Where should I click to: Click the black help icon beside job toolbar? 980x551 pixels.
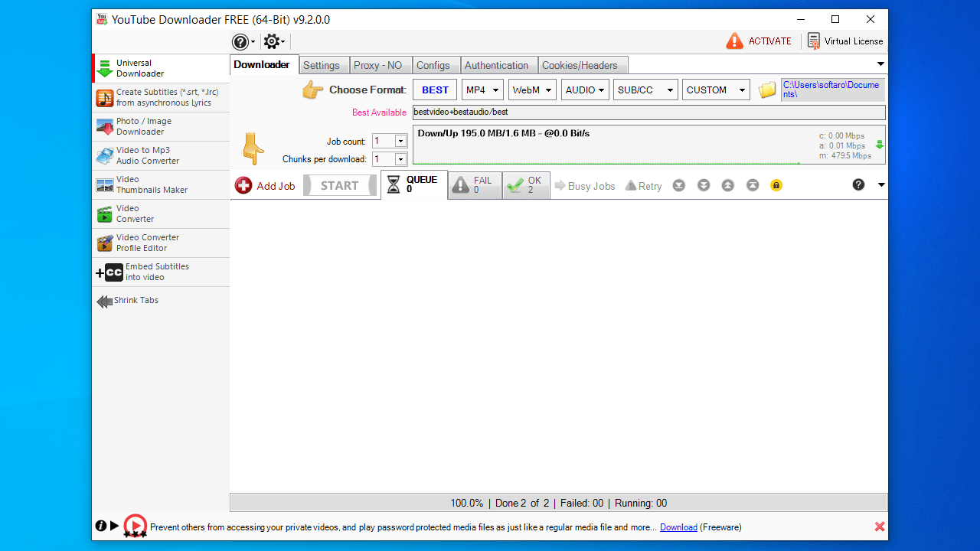coord(858,184)
